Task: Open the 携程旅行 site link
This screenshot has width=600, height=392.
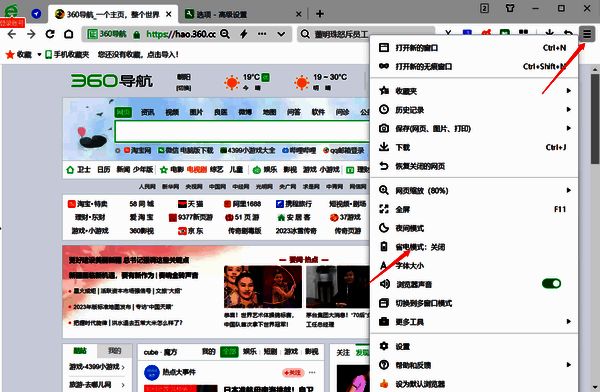Action: (x=293, y=204)
